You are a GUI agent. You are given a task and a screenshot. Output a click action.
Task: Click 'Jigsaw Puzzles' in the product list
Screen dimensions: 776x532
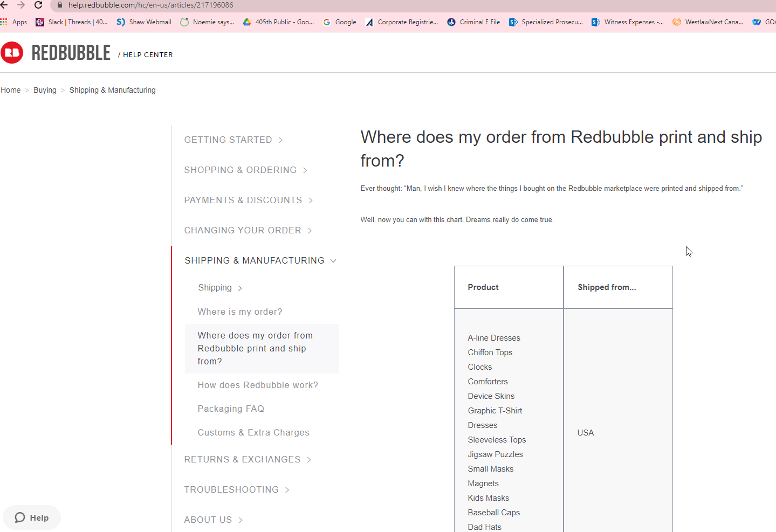496,454
